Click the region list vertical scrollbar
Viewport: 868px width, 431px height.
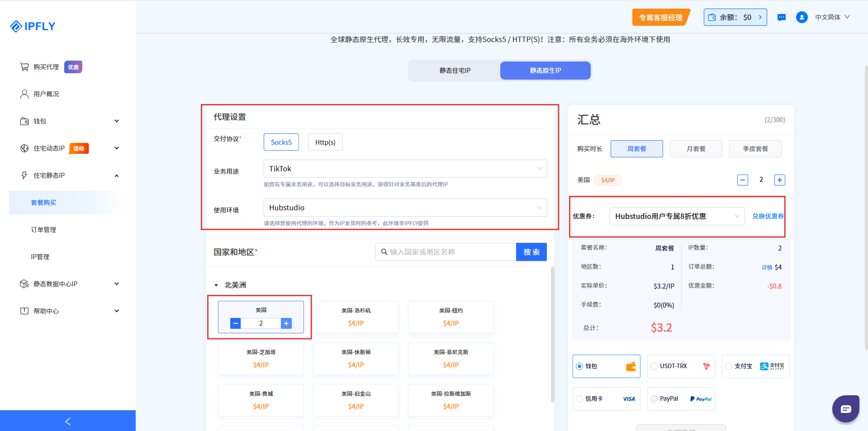tap(552, 335)
